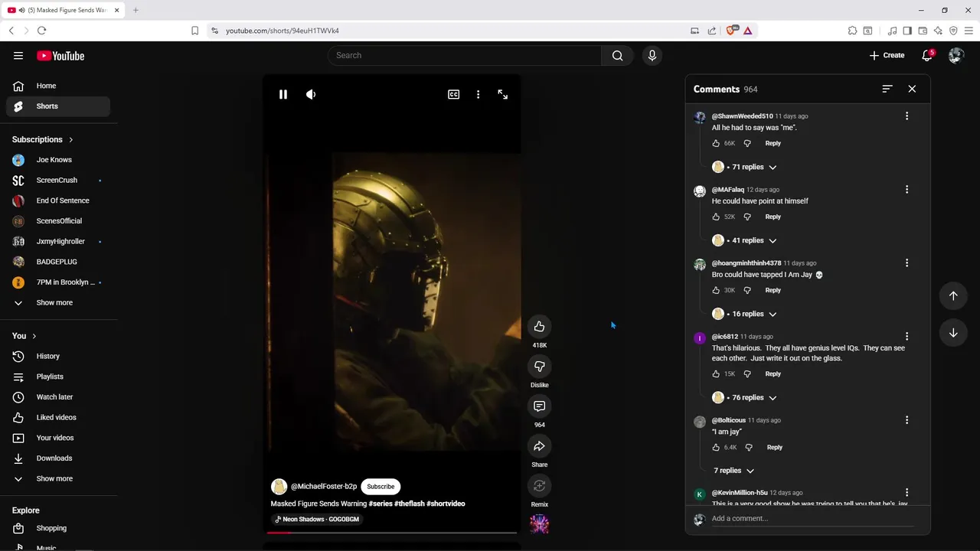Seek on the Short progress bar
Image resolution: width=980 pixels, height=551 pixels.
pyautogui.click(x=391, y=532)
